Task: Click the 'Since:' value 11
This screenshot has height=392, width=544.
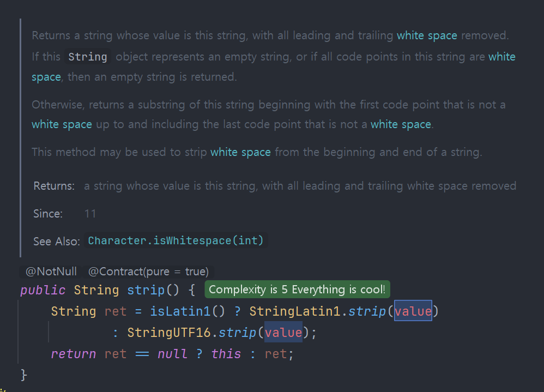Action: 90,214
